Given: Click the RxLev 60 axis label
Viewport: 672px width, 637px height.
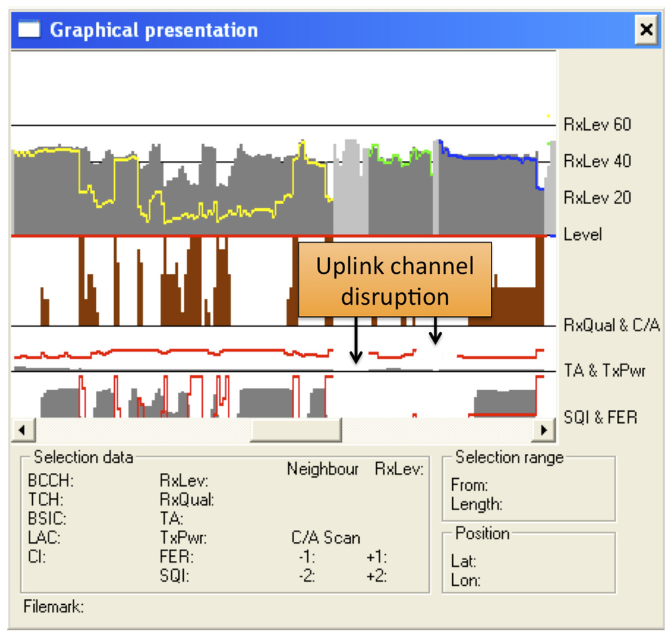Looking at the screenshot, I should pos(597,124).
